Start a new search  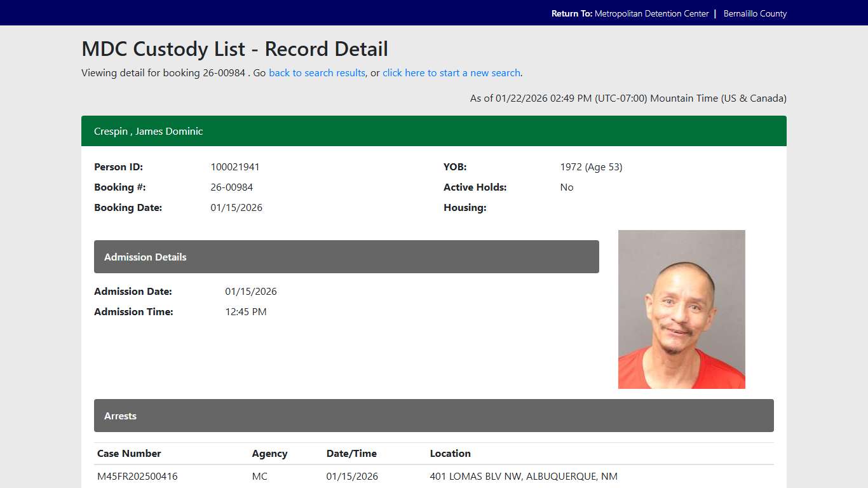pos(451,72)
